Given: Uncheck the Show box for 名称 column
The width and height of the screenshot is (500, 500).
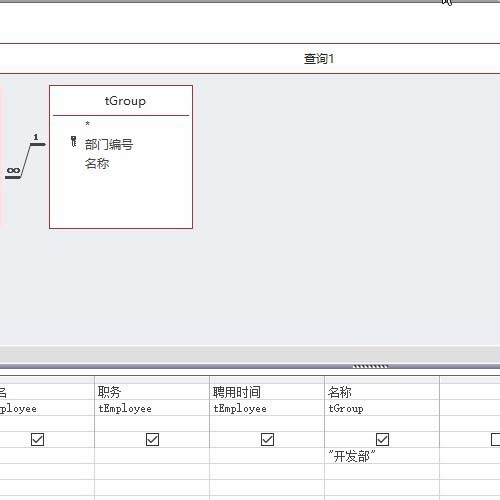Looking at the screenshot, I should [x=382, y=439].
